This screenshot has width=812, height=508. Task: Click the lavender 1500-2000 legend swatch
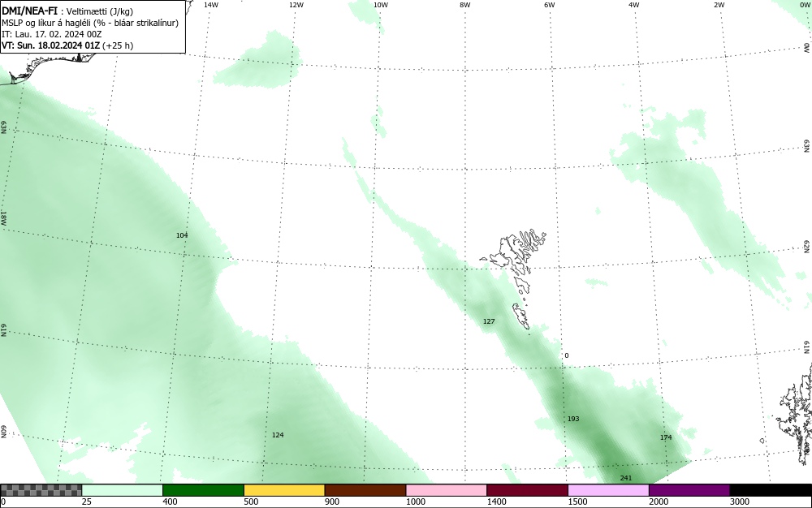click(x=608, y=490)
